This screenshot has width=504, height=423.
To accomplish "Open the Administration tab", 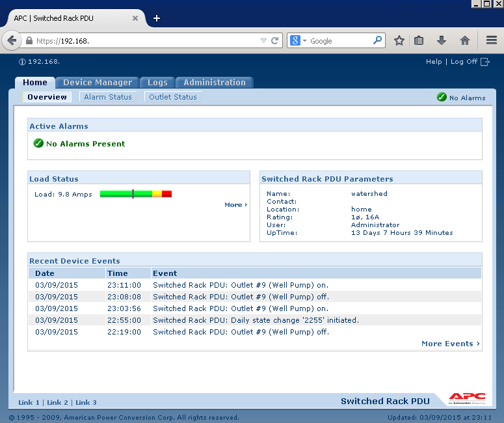I will 215,83.
